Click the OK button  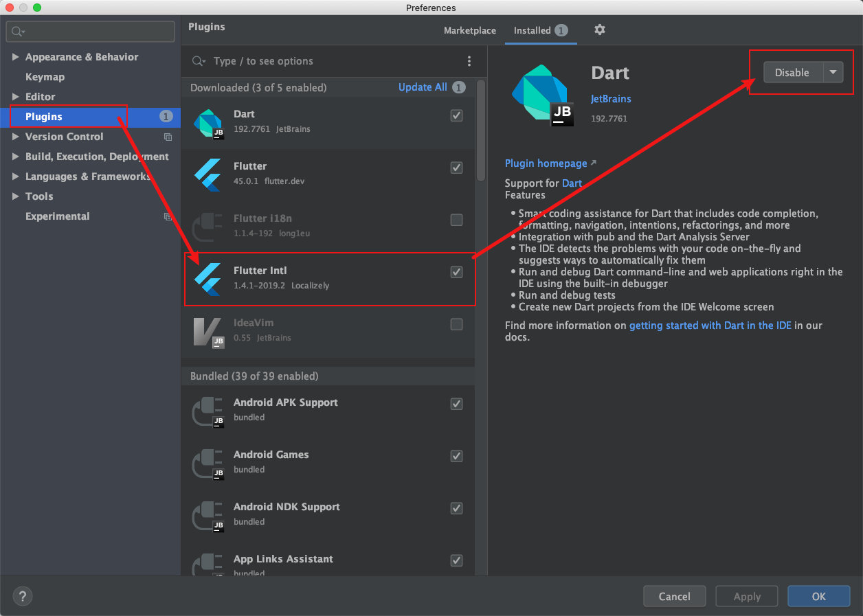819,596
